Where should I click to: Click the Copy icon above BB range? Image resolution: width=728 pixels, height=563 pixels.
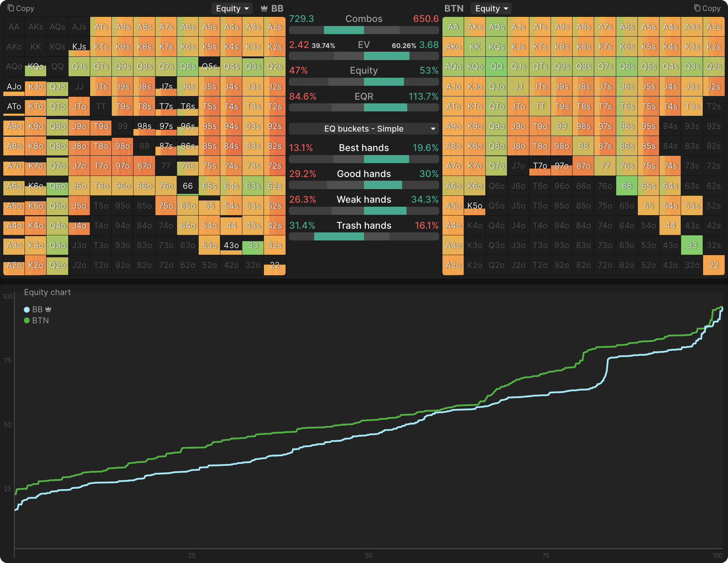(11, 8)
